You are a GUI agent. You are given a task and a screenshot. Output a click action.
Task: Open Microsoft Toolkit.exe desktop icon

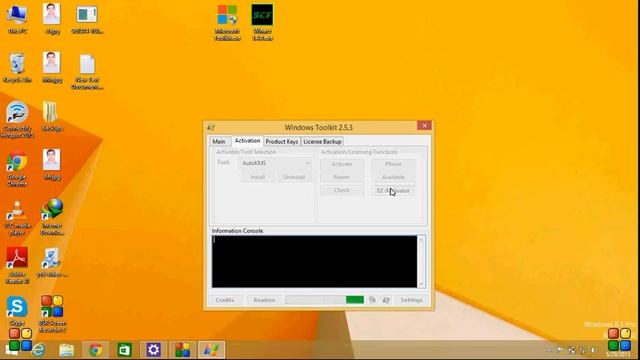point(227,22)
